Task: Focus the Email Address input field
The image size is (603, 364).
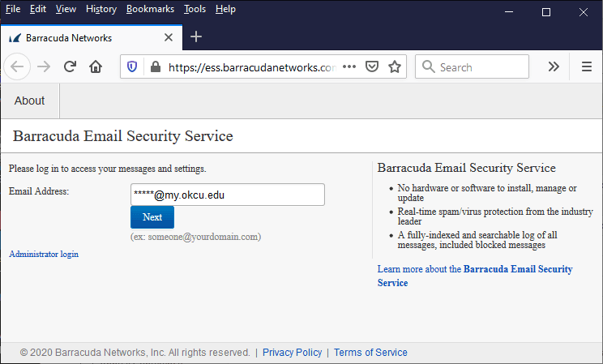Action: [228, 195]
